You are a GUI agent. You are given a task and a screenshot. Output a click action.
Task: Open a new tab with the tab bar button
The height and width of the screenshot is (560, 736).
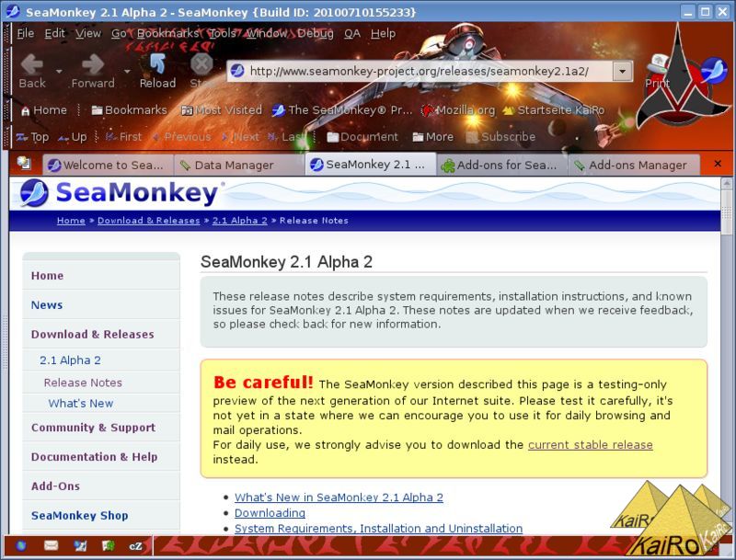pyautogui.click(x=24, y=163)
